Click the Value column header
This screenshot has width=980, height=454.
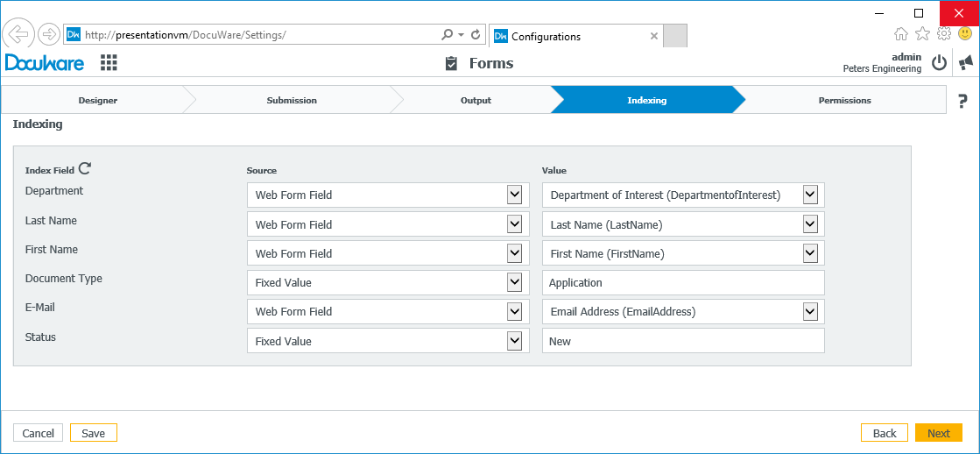553,170
